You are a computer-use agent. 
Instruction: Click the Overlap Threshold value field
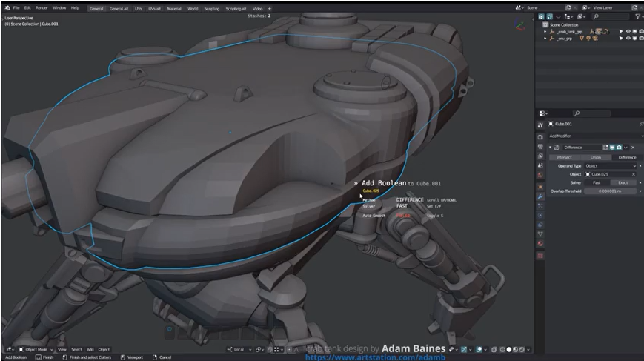(611, 191)
